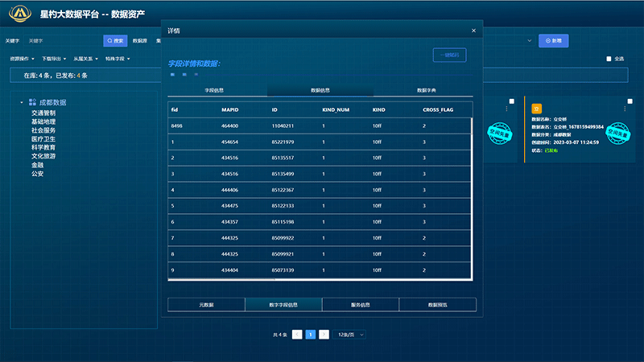Click the orange 立 badge icon on card
The width and height of the screenshot is (644, 362).
coord(536,109)
